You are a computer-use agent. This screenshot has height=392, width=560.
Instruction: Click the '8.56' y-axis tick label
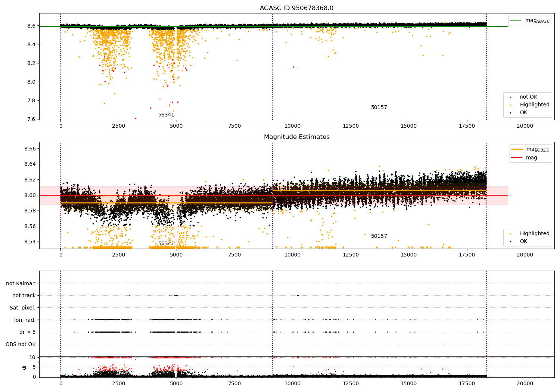click(x=30, y=226)
